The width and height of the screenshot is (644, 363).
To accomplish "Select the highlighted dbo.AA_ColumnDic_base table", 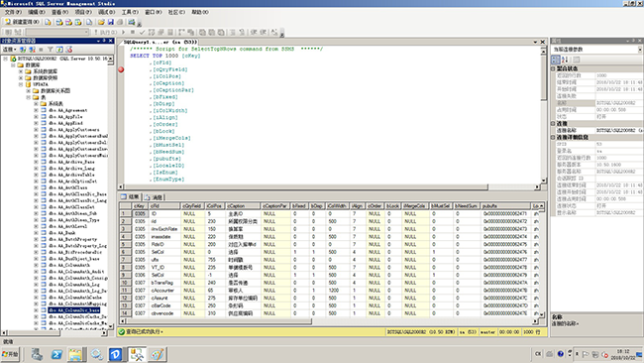I will coord(74,310).
